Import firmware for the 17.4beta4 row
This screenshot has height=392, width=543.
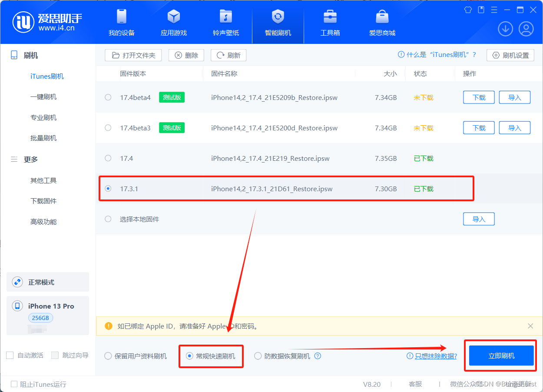click(x=514, y=97)
